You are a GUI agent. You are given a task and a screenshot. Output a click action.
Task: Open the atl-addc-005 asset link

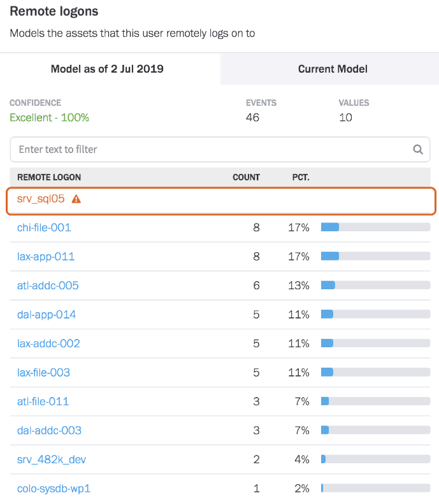(48, 285)
